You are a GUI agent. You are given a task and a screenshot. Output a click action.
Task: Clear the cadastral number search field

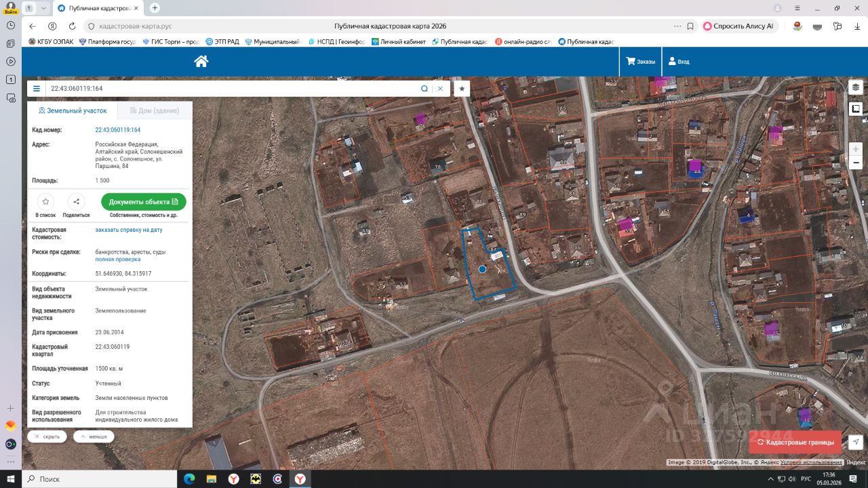pyautogui.click(x=440, y=89)
